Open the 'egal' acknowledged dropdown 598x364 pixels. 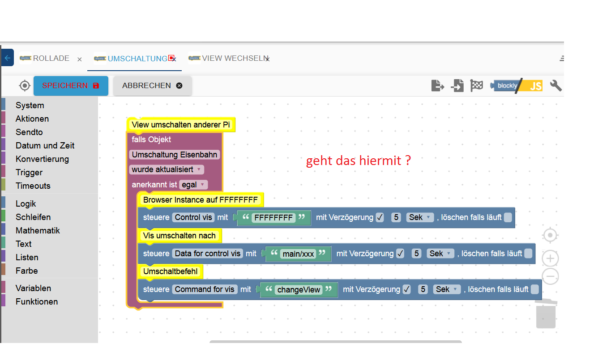point(193,185)
